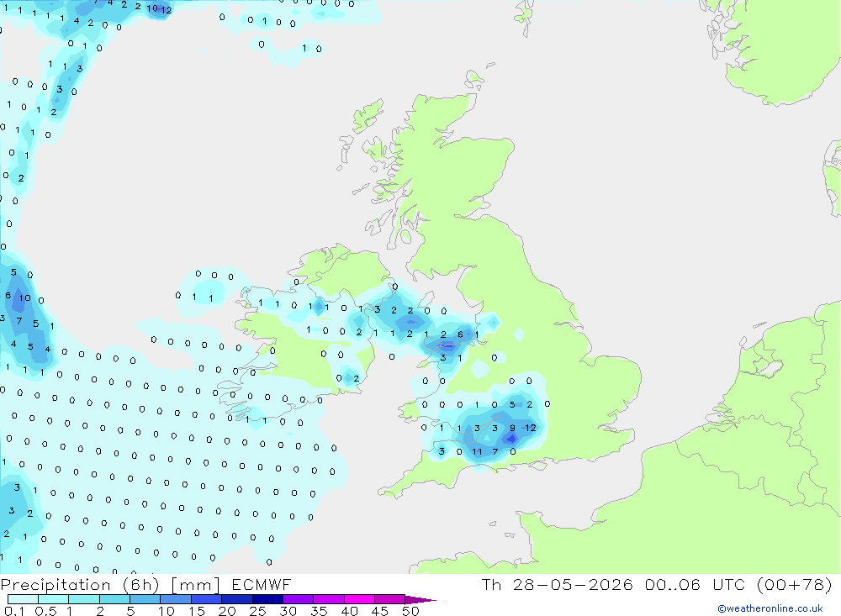Click the 'Precipitation (6h)' title text
Image resolution: width=841 pixels, height=616 pixels.
79,585
